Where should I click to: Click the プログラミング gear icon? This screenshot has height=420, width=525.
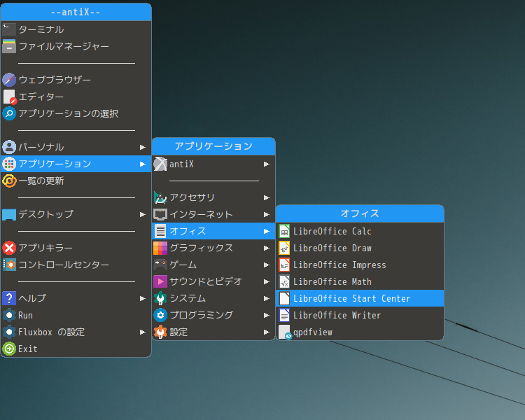point(160,315)
